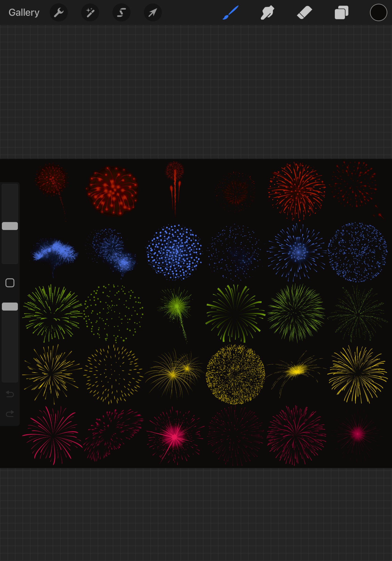Click the brush size slider handle
The height and width of the screenshot is (561, 392).
(10, 226)
